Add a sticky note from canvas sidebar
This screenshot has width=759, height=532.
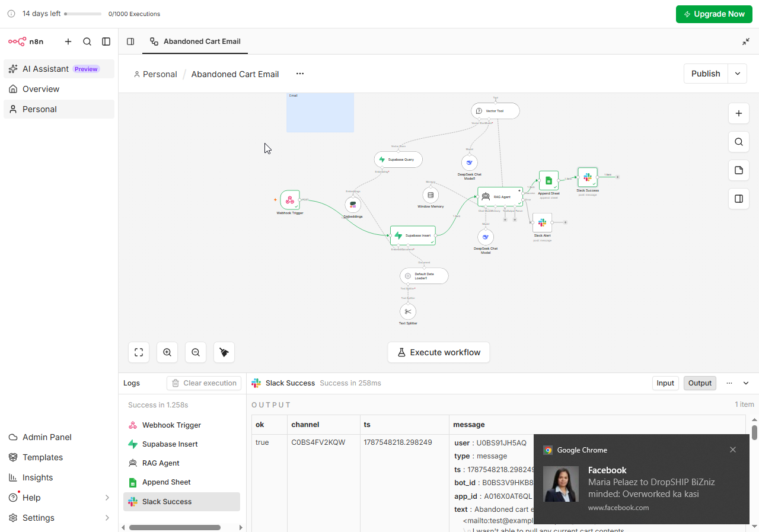click(738, 170)
